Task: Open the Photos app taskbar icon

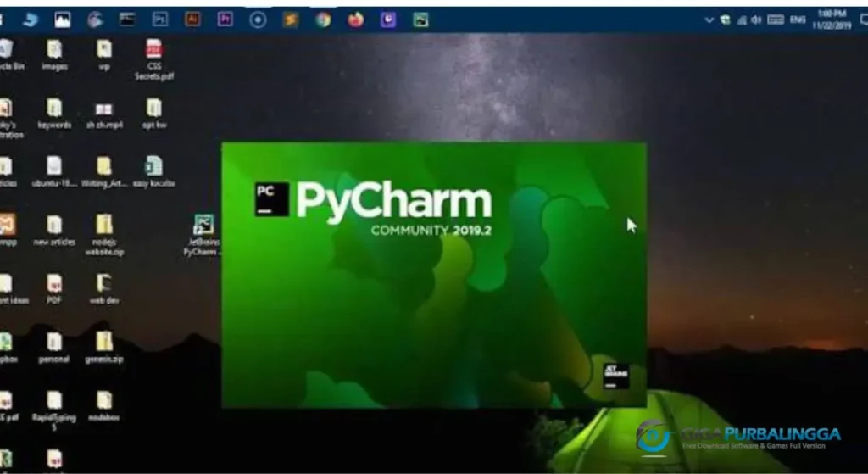Action: 63,20
